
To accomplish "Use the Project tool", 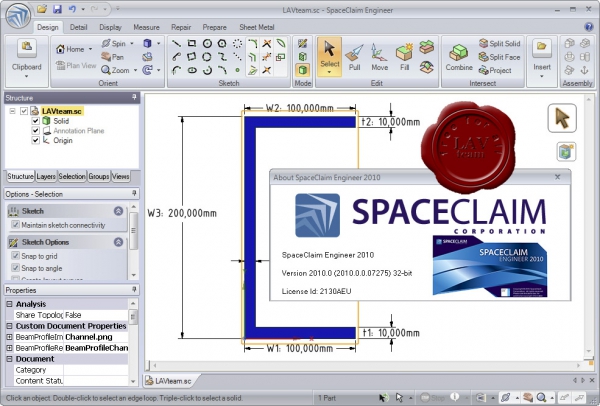I will click(x=495, y=70).
